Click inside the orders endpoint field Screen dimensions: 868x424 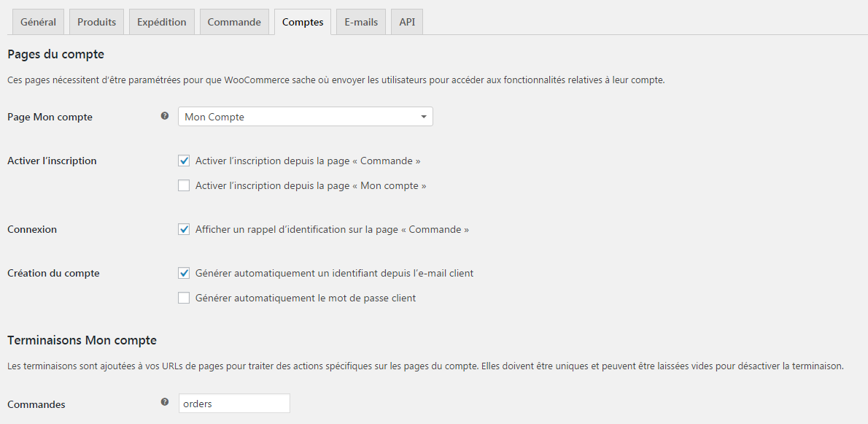point(233,404)
